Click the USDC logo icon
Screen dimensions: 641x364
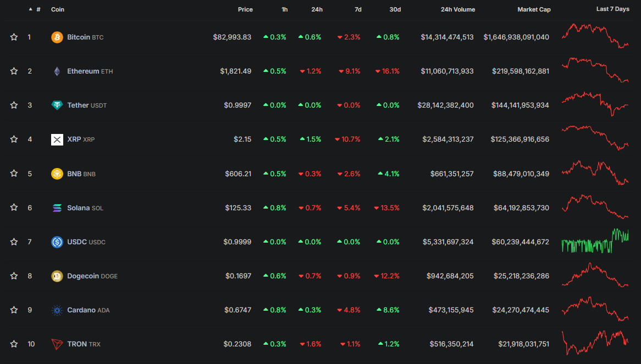[57, 242]
